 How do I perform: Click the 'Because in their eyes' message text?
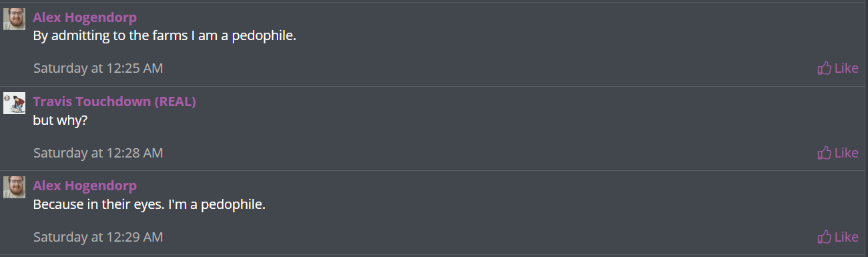pyautogui.click(x=149, y=204)
